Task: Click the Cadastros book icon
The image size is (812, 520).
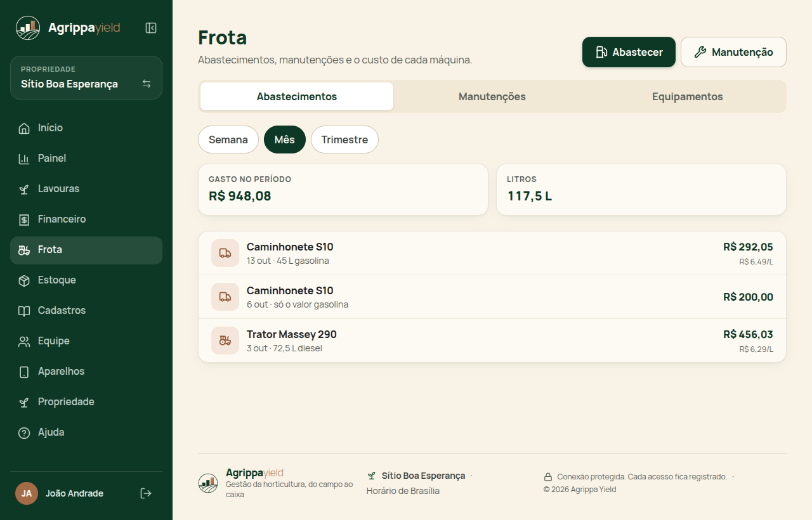Action: click(24, 311)
